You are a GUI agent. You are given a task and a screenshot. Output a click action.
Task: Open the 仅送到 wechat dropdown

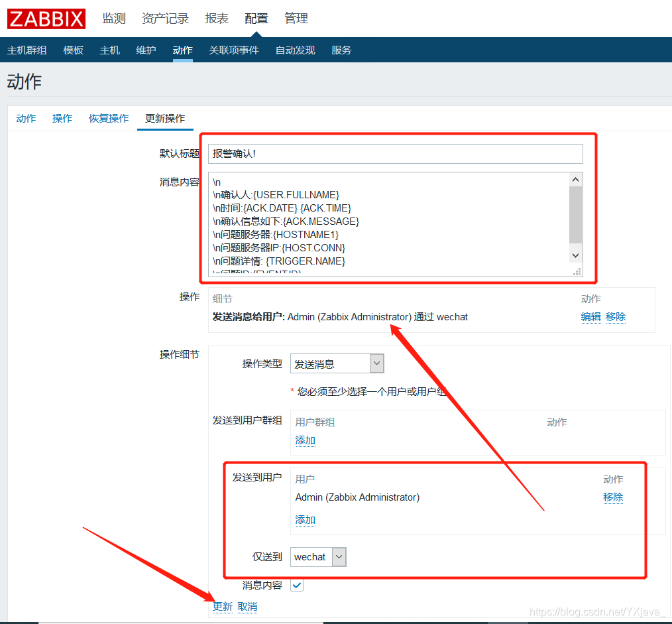point(318,556)
